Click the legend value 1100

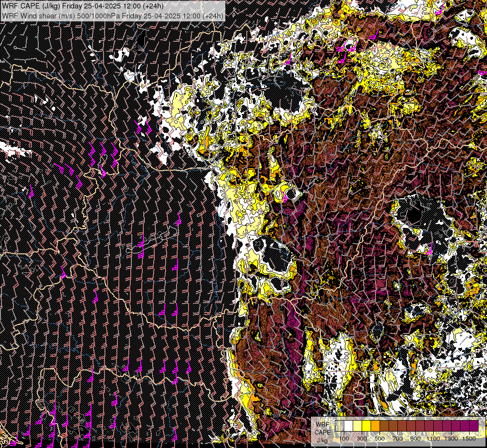(433, 439)
